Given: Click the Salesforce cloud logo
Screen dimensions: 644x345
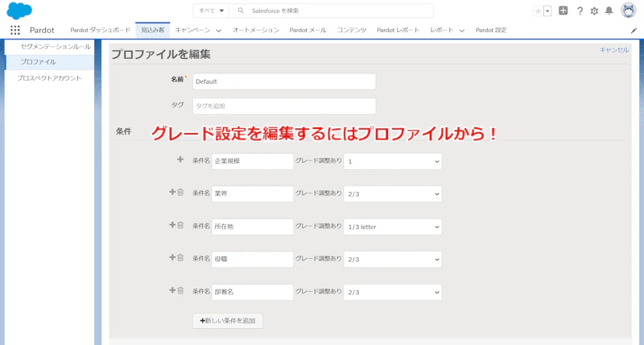Looking at the screenshot, I should [x=19, y=10].
